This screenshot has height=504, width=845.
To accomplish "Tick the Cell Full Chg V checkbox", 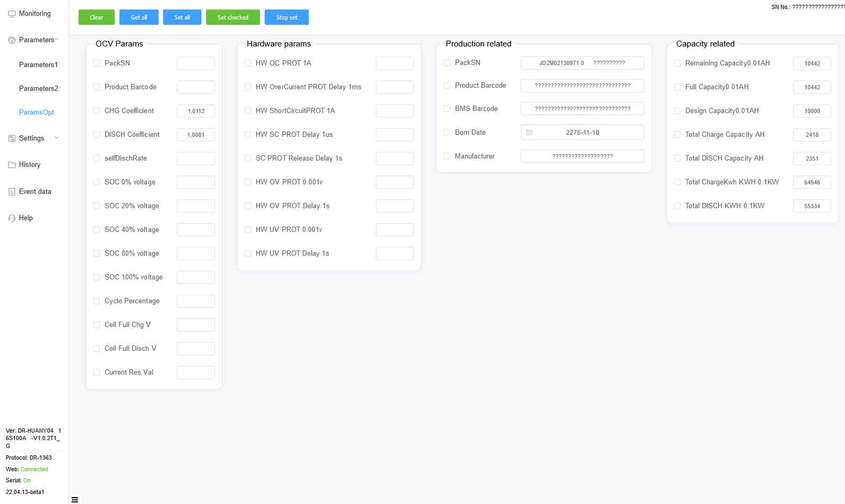I will click(97, 325).
